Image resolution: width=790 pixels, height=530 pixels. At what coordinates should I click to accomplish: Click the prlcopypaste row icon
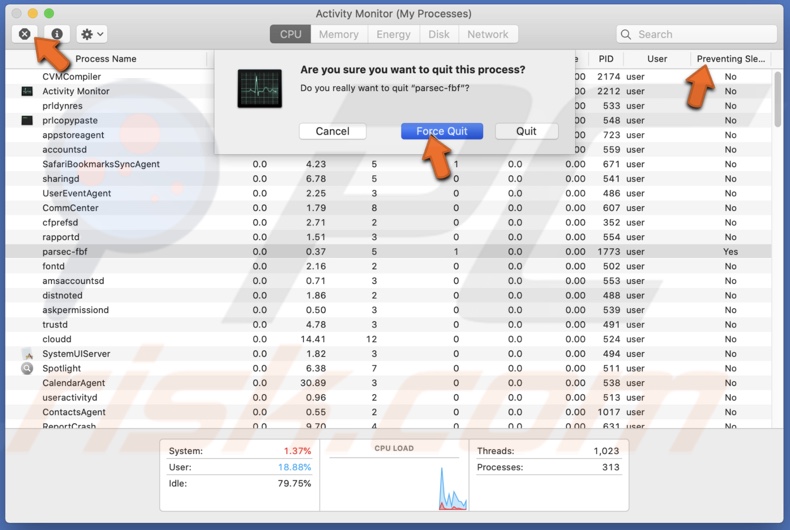[x=27, y=120]
